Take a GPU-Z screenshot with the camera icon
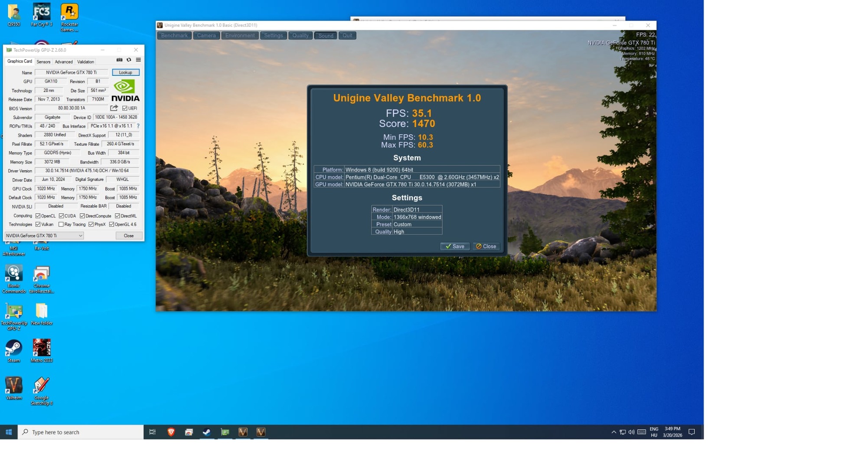 pyautogui.click(x=119, y=60)
